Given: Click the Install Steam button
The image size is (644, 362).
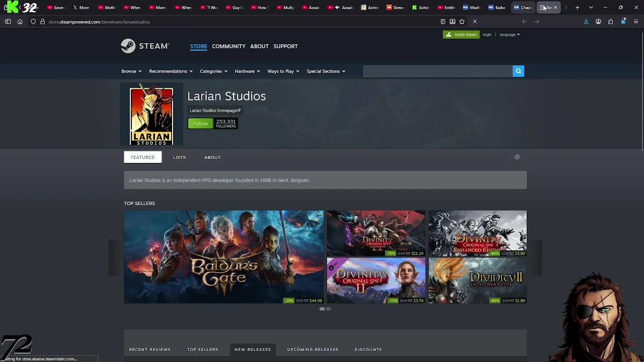Looking at the screenshot, I should point(461,35).
